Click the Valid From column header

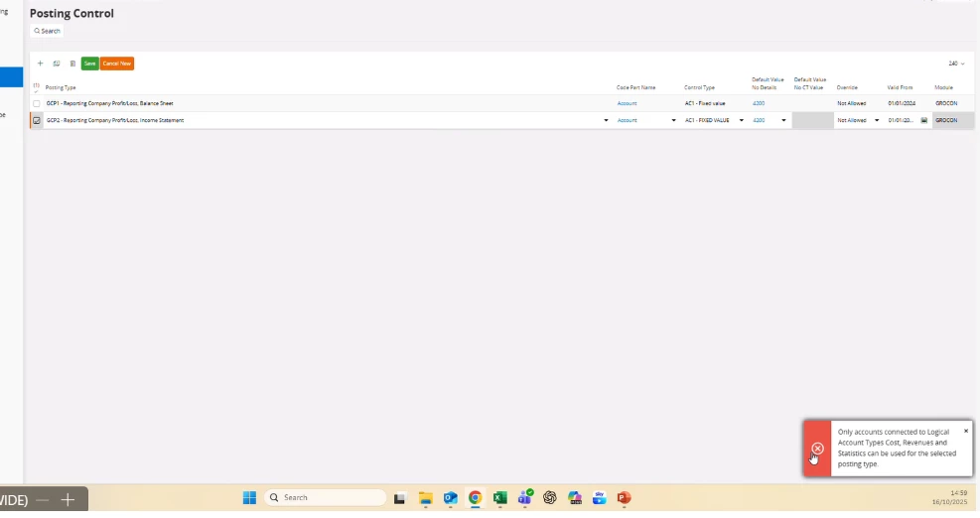click(x=900, y=87)
